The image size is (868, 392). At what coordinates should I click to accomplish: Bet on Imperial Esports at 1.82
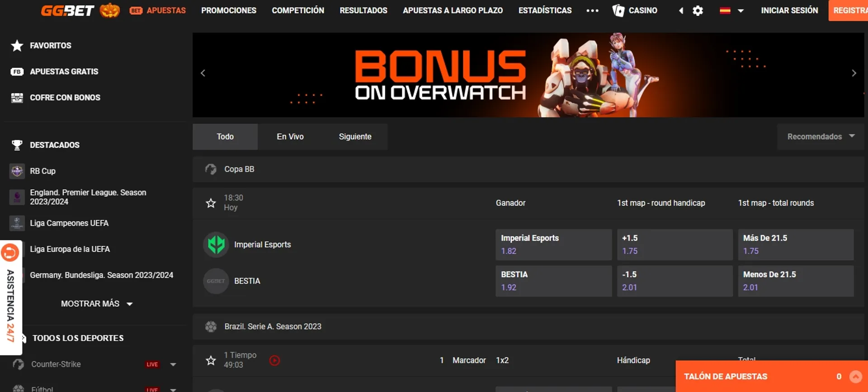553,245
